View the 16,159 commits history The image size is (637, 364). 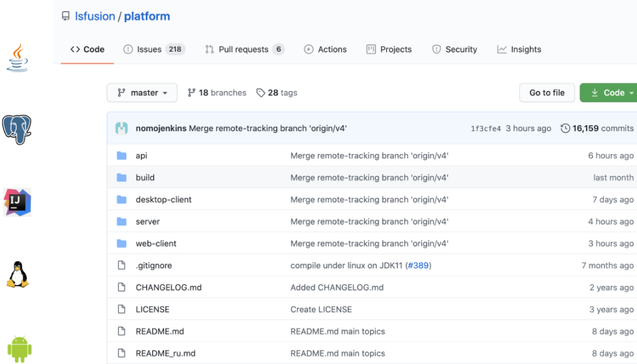597,128
